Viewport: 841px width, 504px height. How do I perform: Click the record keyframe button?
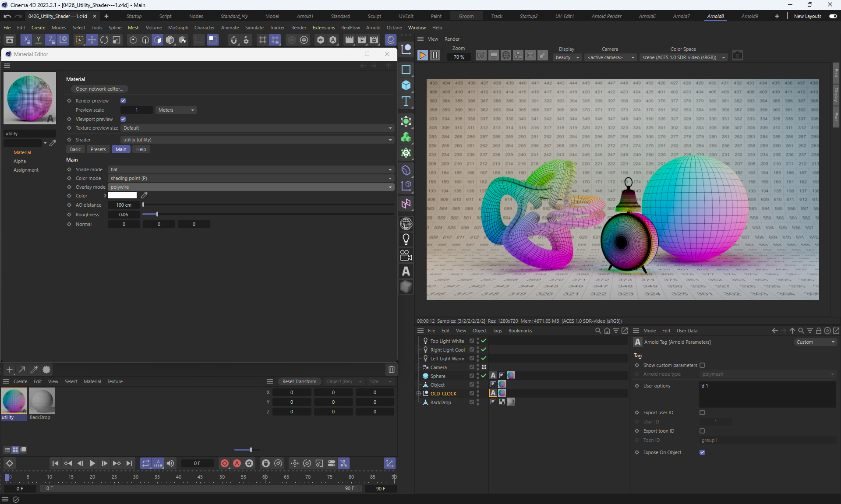point(225,463)
